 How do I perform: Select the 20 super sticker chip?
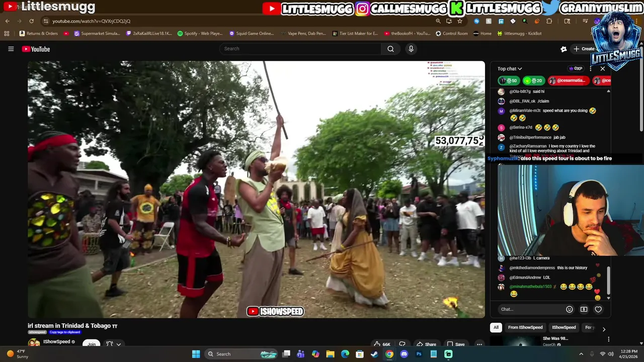[533, 80]
